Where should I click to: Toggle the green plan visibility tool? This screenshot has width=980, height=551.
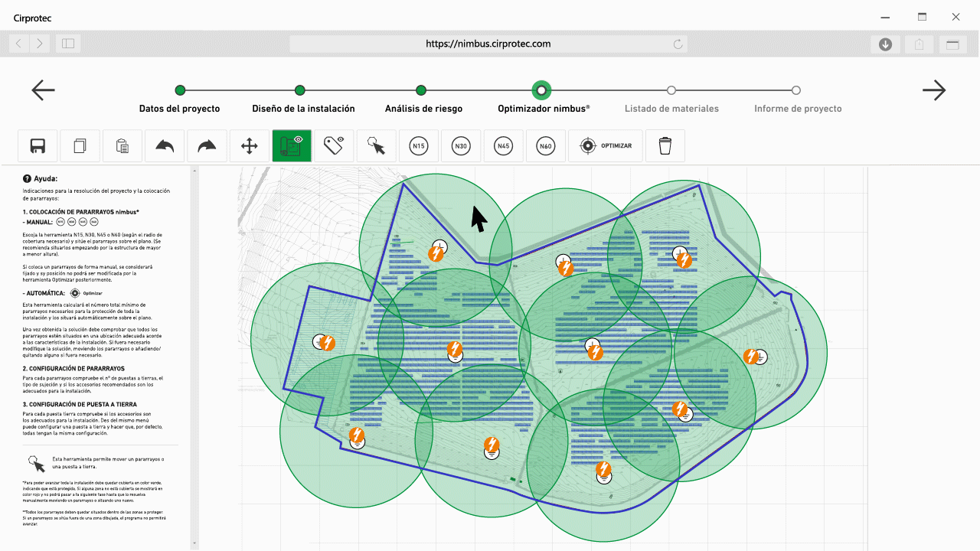point(292,145)
